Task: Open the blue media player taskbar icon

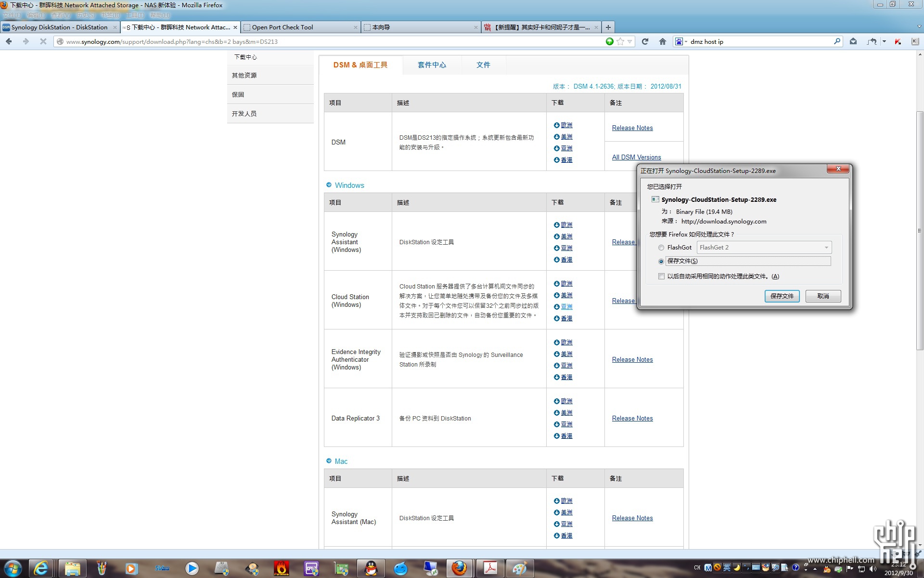Action: pos(192,568)
